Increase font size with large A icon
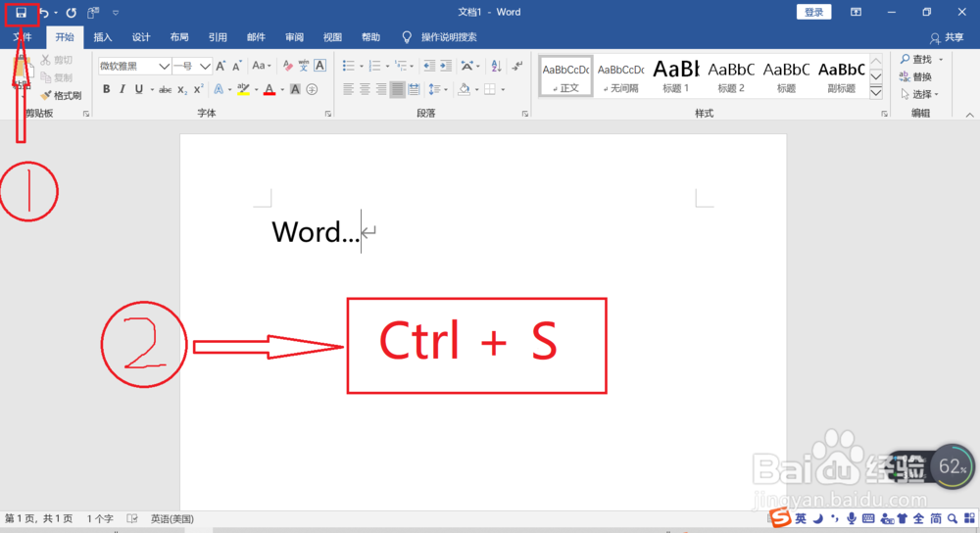The image size is (980, 533). (x=220, y=66)
